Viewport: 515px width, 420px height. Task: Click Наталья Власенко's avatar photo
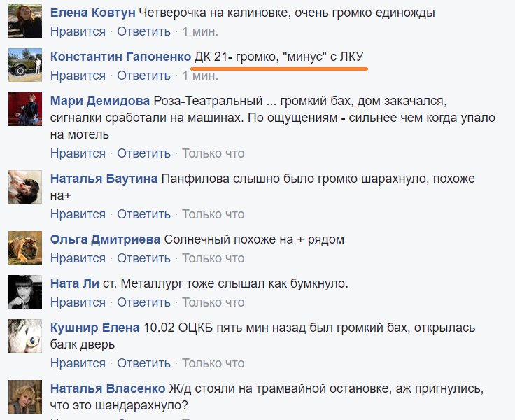(x=25, y=397)
